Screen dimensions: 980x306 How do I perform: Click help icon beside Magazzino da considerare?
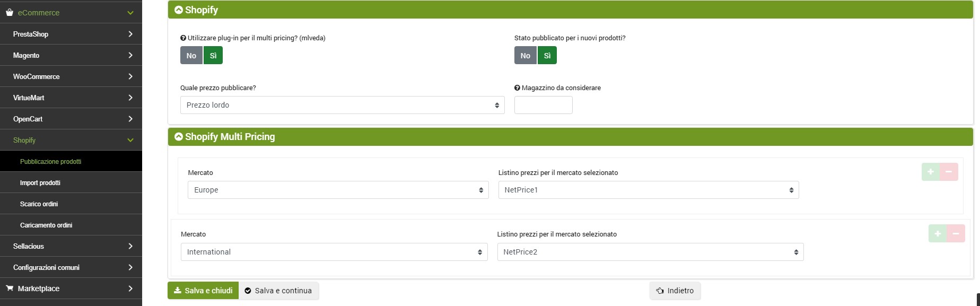coord(517,88)
